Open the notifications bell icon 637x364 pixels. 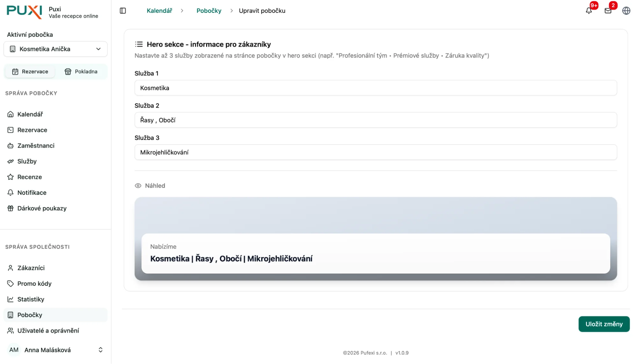(589, 11)
